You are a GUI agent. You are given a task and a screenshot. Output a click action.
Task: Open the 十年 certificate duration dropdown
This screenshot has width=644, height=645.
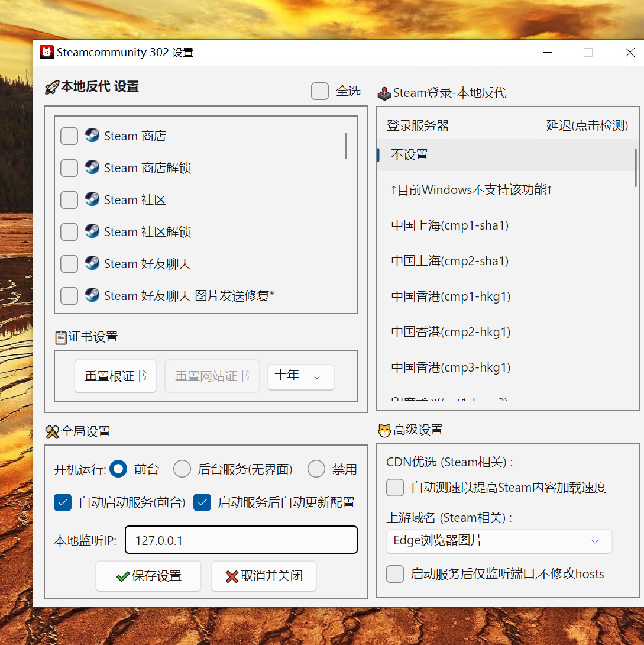point(300,376)
